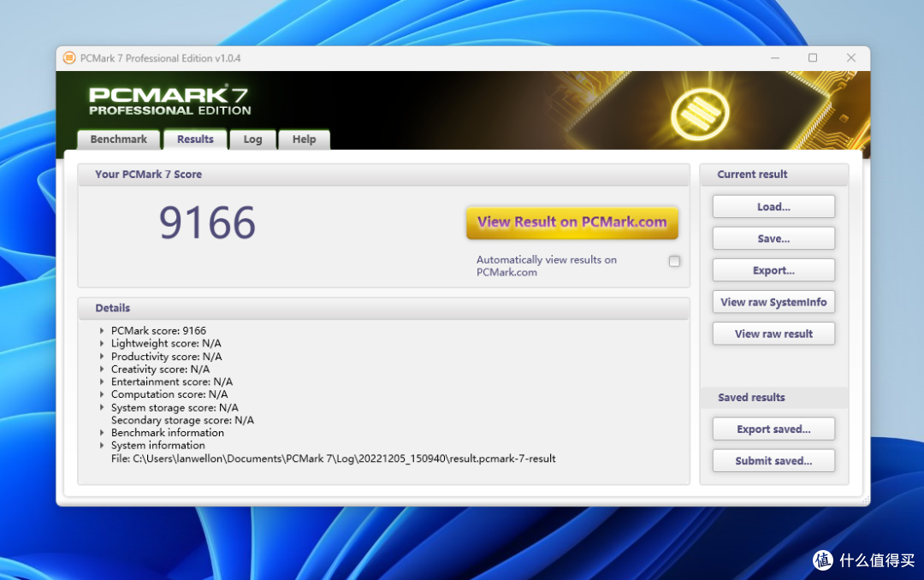924x580 pixels.
Task: Expand the Lightweight score detail row
Action: pyautogui.click(x=103, y=344)
